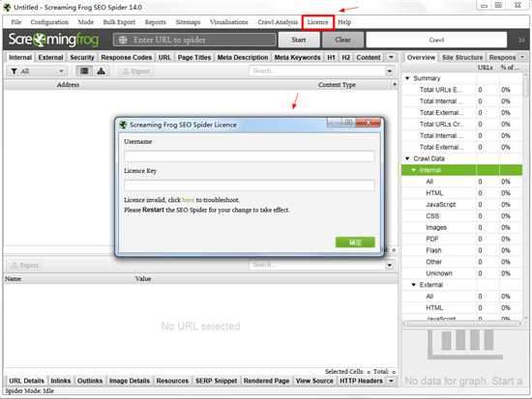Open the Image Details bottom tab
This screenshot has height=399, width=532.
point(130,381)
